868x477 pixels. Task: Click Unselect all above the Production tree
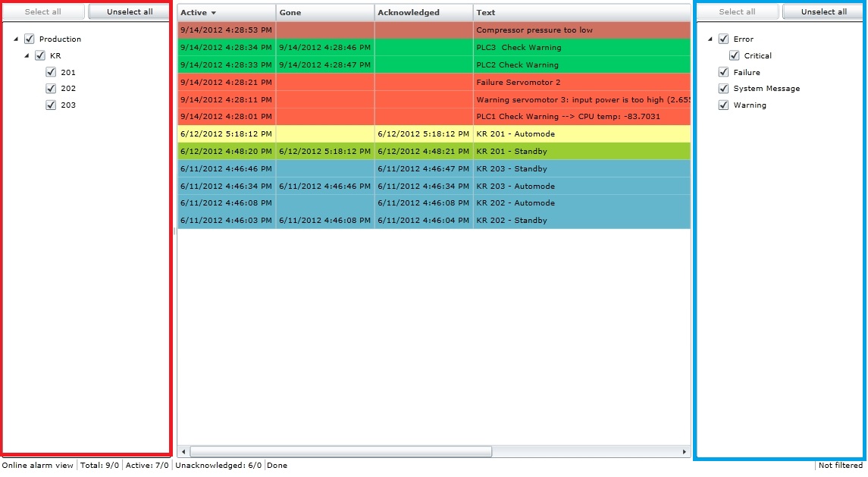coord(130,12)
